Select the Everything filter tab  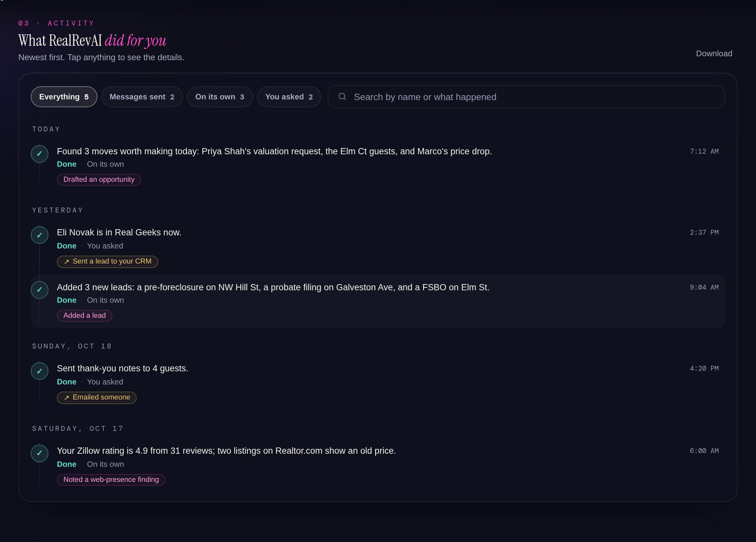tap(64, 97)
